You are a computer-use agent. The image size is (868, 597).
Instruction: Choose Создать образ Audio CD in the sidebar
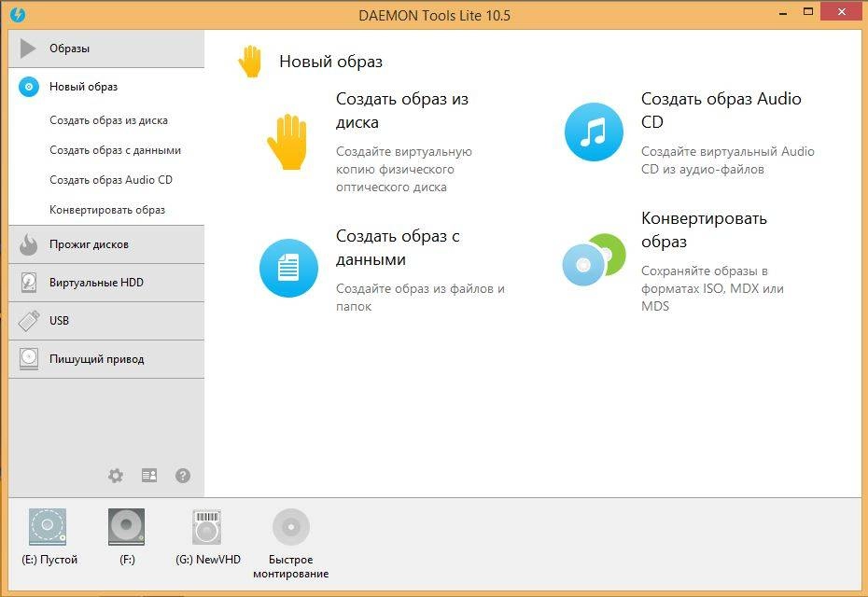tap(111, 180)
